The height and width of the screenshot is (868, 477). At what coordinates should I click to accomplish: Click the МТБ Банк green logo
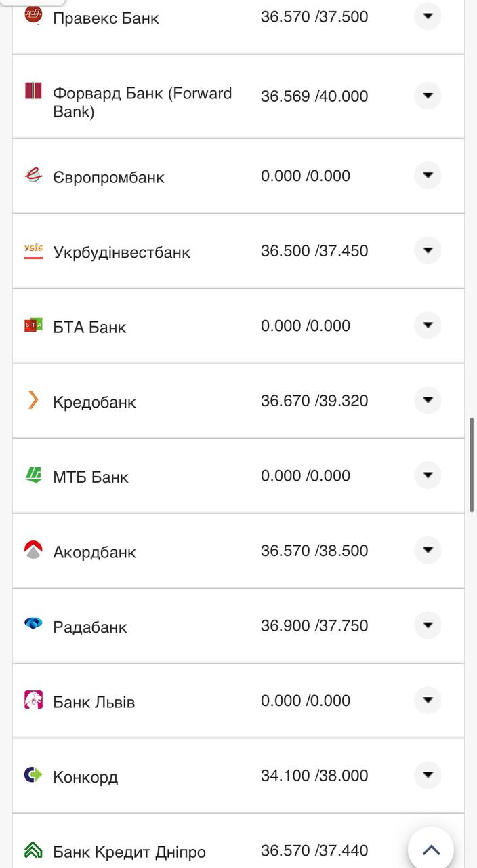[x=33, y=475]
